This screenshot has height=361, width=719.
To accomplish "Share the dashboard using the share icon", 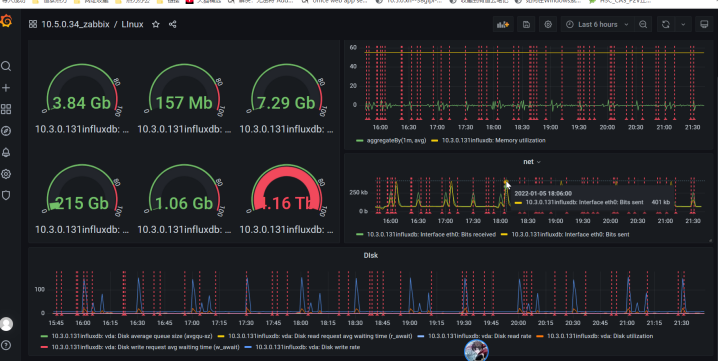I will tap(172, 24).
